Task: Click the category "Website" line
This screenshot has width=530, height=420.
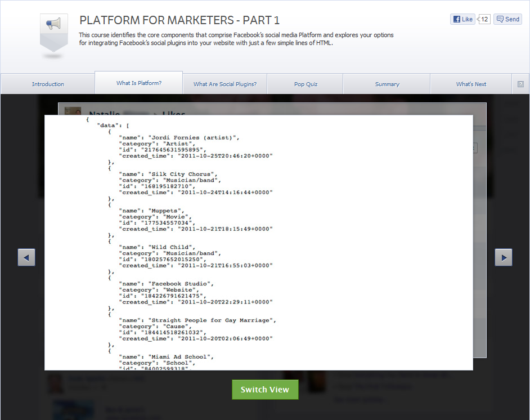Action: pos(159,290)
